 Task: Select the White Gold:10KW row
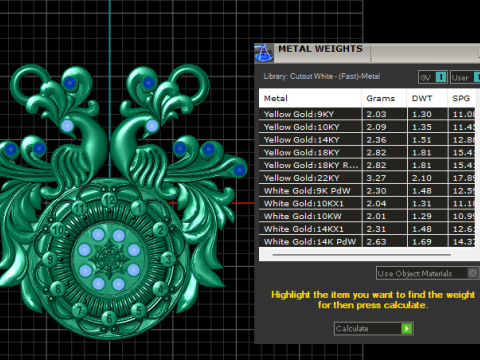pyautogui.click(x=367, y=216)
